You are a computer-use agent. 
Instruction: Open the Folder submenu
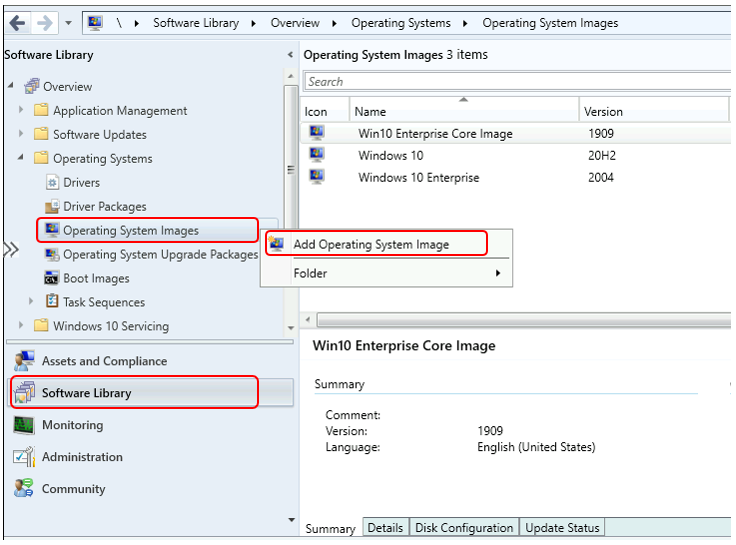(386, 273)
